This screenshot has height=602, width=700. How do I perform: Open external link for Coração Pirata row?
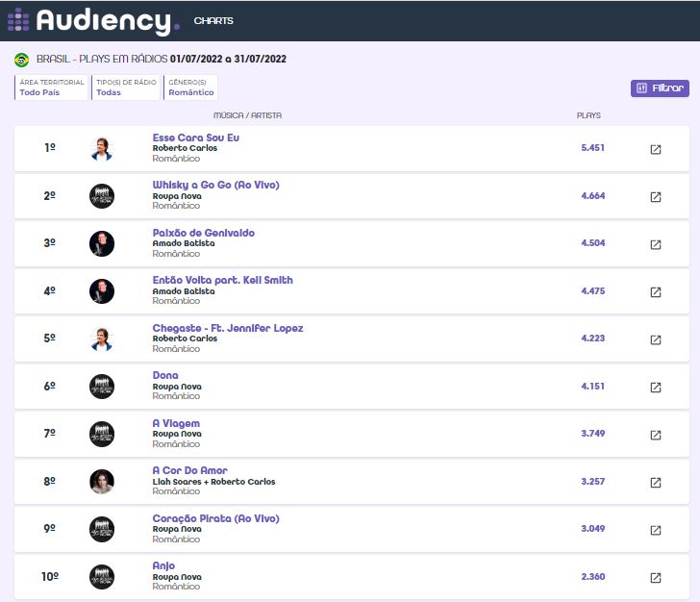(x=656, y=530)
